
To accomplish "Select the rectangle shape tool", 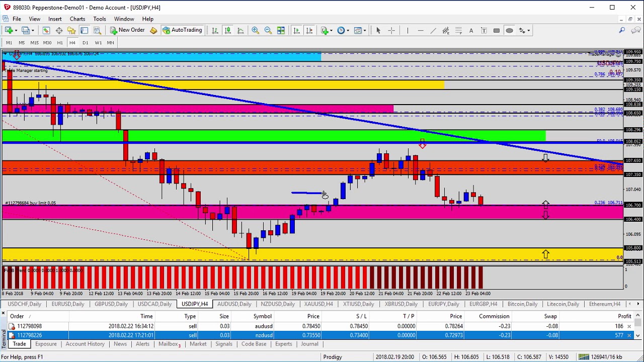I will (497, 30).
